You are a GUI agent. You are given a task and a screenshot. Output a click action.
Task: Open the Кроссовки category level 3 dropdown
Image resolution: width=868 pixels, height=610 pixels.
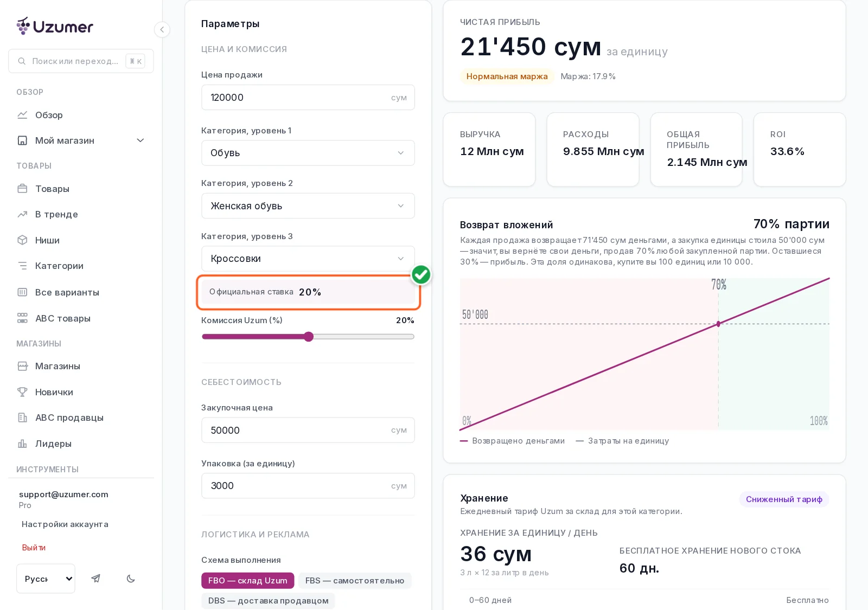308,259
